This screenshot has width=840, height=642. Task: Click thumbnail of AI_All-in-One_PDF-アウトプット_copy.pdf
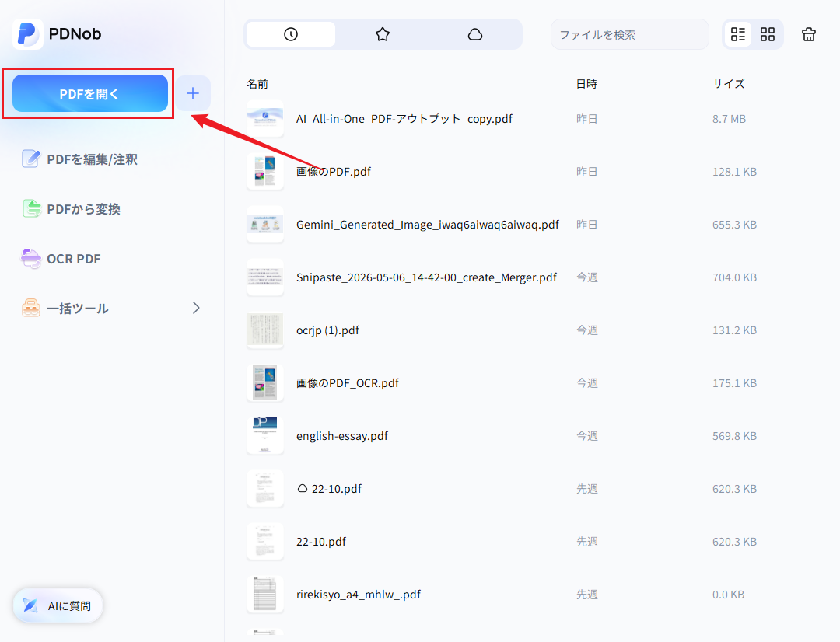[265, 119]
